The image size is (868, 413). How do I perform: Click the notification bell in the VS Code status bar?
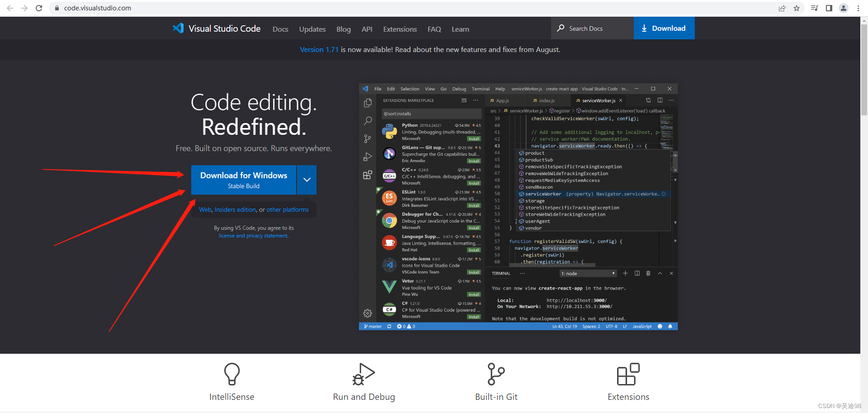670,326
